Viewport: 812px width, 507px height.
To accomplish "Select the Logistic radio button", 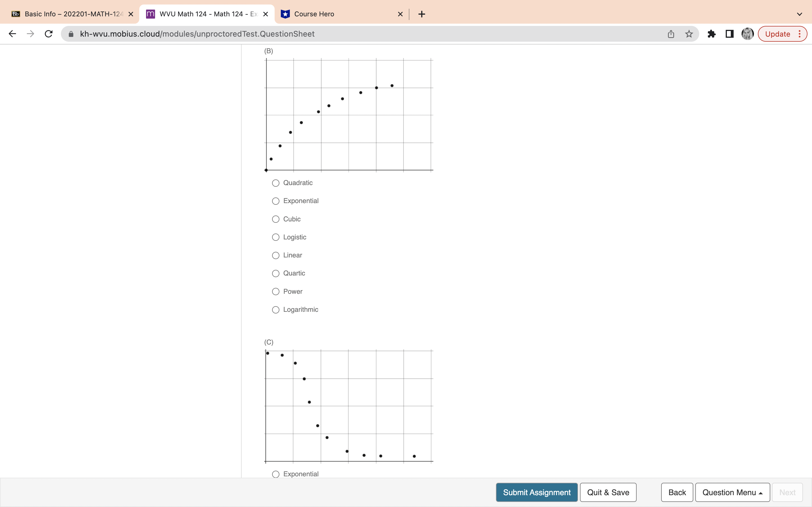I will (x=275, y=237).
